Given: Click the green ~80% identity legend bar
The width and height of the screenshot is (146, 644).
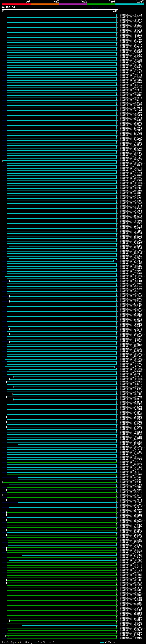Looking at the screenshot, I should [x=101, y=4].
